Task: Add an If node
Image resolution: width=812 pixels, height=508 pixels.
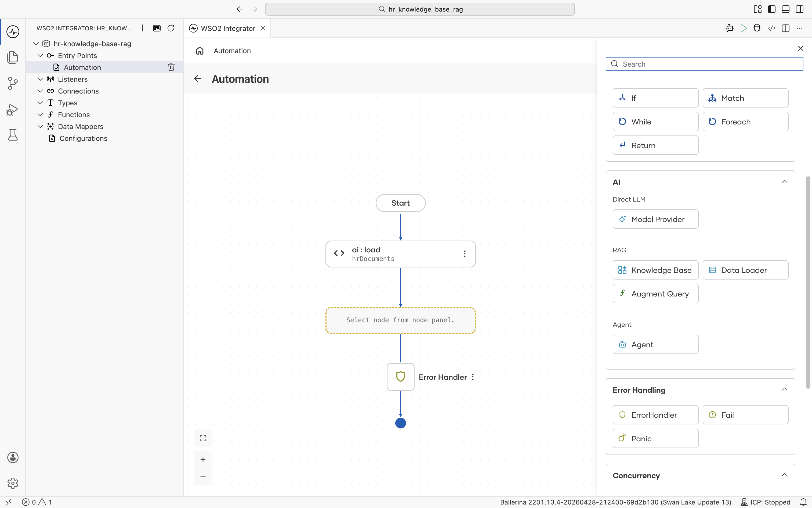Action: [655, 98]
